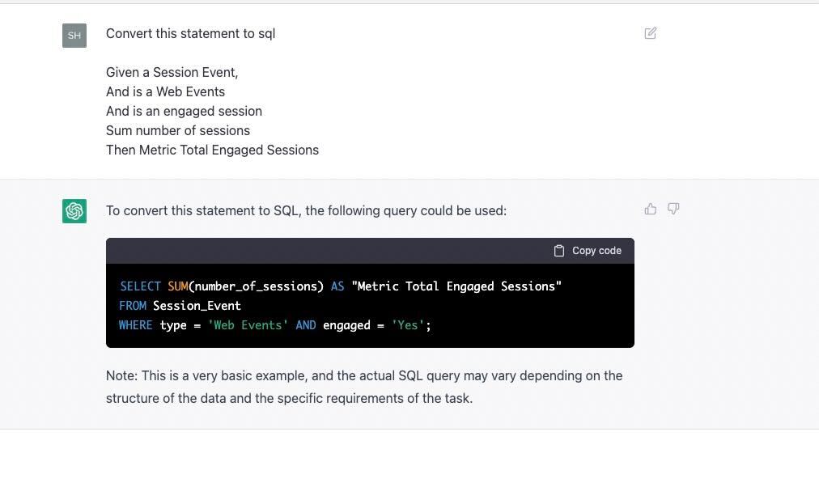The height and width of the screenshot is (504, 819).
Task: Click the Metric Total Engaged Sessions alias text
Action: click(x=457, y=286)
